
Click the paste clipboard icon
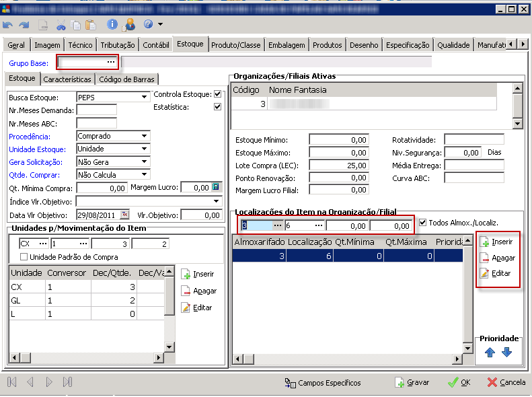91,25
